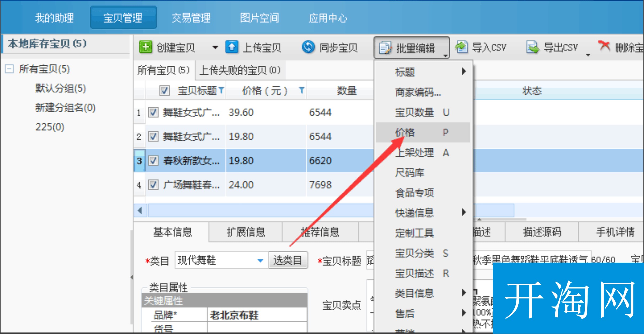644x334 pixels.
Task: Choose 定制工具 in the batch edit menu
Action: pyautogui.click(x=423, y=233)
